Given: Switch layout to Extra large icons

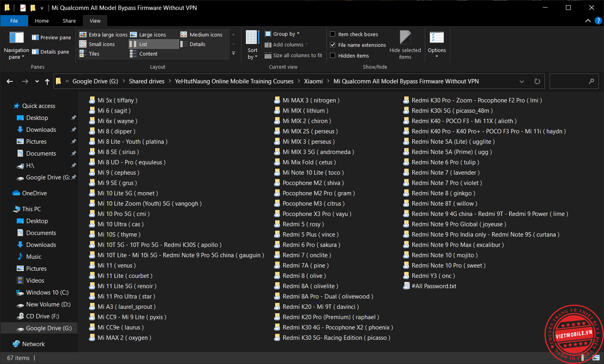Looking at the screenshot, I should 103,35.
